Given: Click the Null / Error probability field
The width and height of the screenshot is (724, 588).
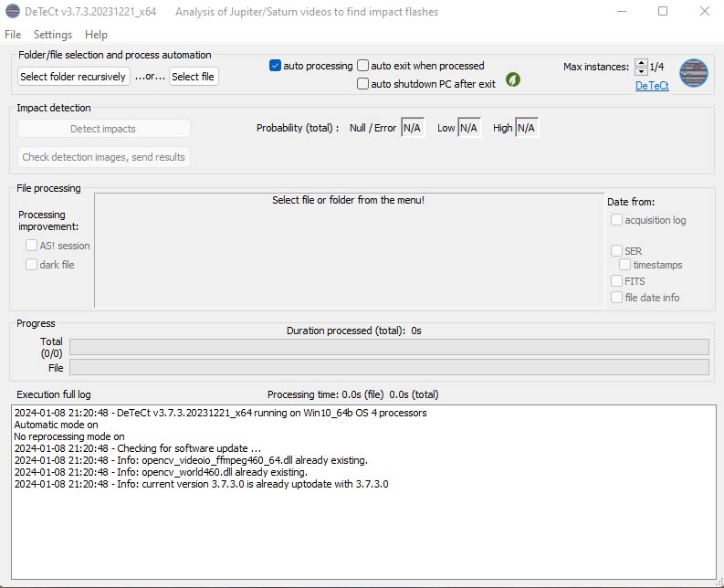Looking at the screenshot, I should pos(413,128).
